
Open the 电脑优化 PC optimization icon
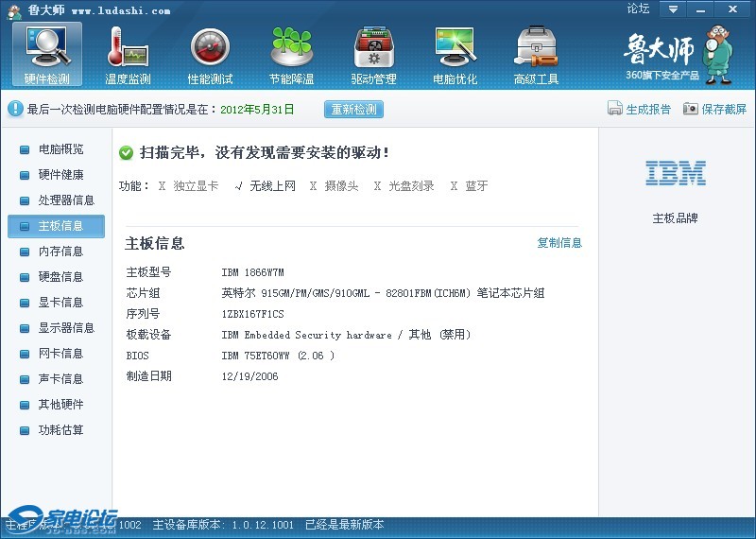[455, 54]
